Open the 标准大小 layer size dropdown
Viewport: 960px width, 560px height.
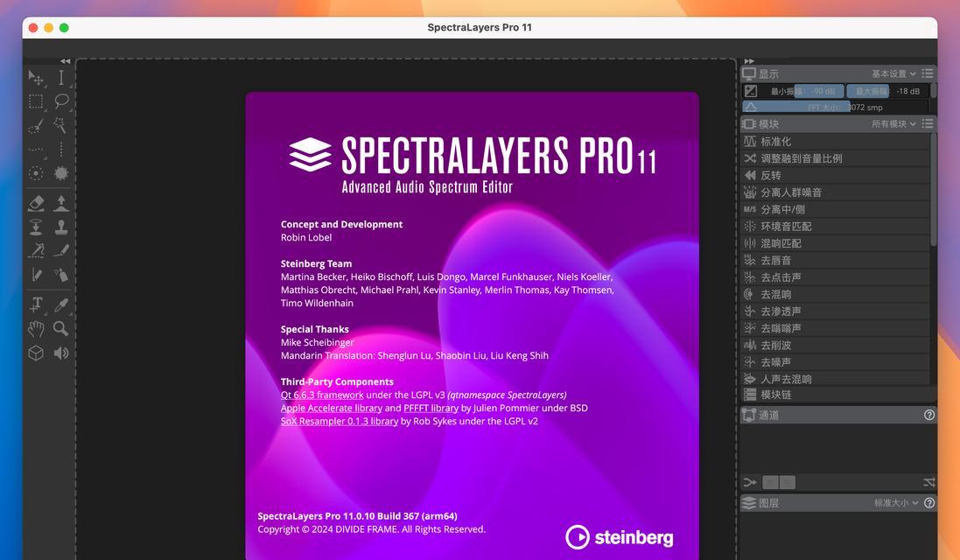(x=896, y=503)
